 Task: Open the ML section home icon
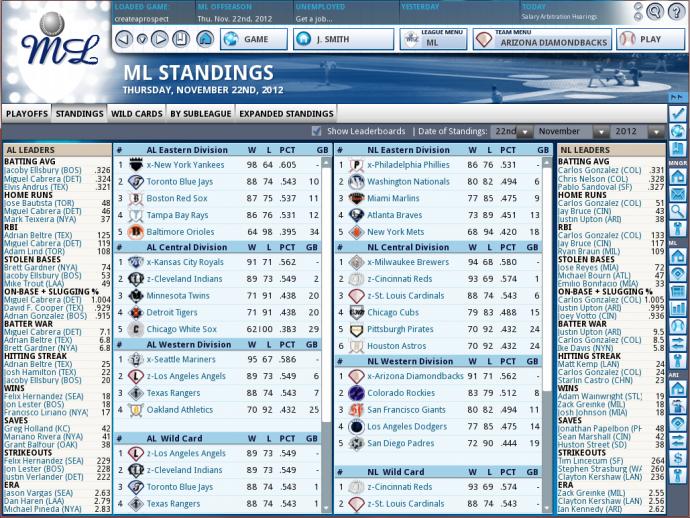[x=678, y=256]
